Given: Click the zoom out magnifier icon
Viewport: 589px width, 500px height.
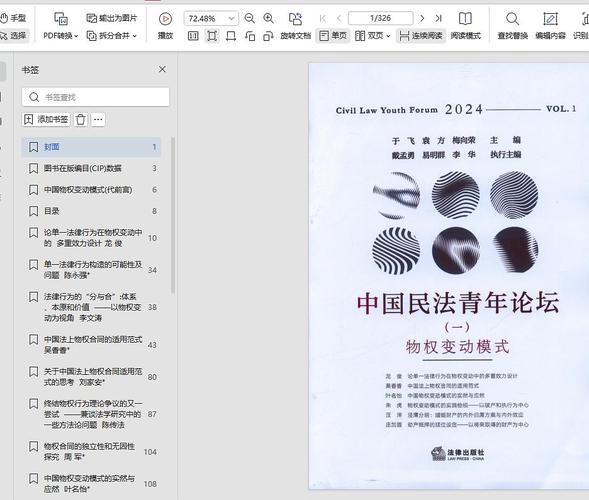Looking at the screenshot, I should [x=249, y=18].
